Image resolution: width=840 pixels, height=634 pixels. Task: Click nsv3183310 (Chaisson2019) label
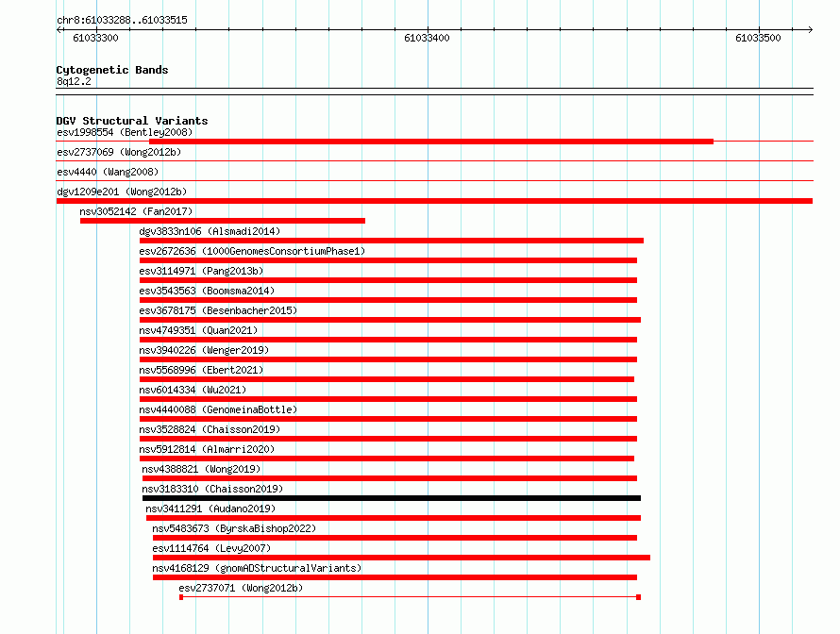pyautogui.click(x=212, y=489)
